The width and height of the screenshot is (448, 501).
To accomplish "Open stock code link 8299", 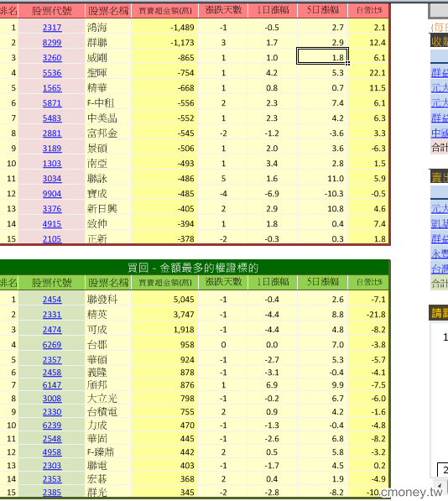I will [x=52, y=43].
